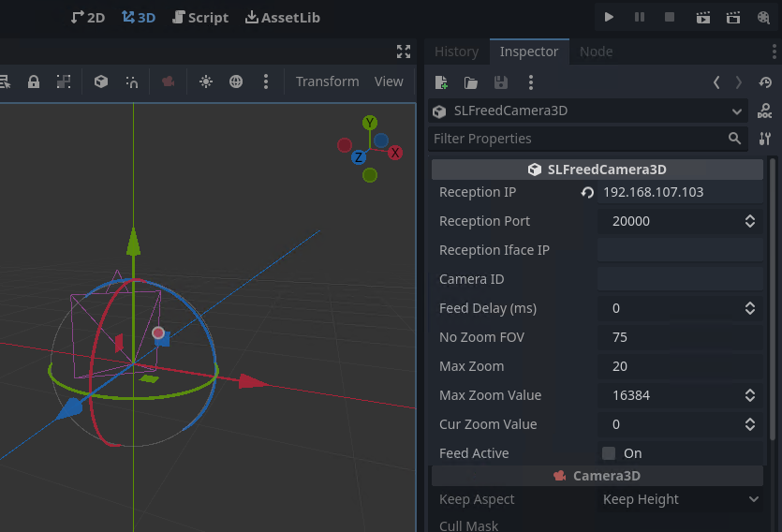
Task: Edit the Max Zoom value 20
Action: (x=680, y=366)
